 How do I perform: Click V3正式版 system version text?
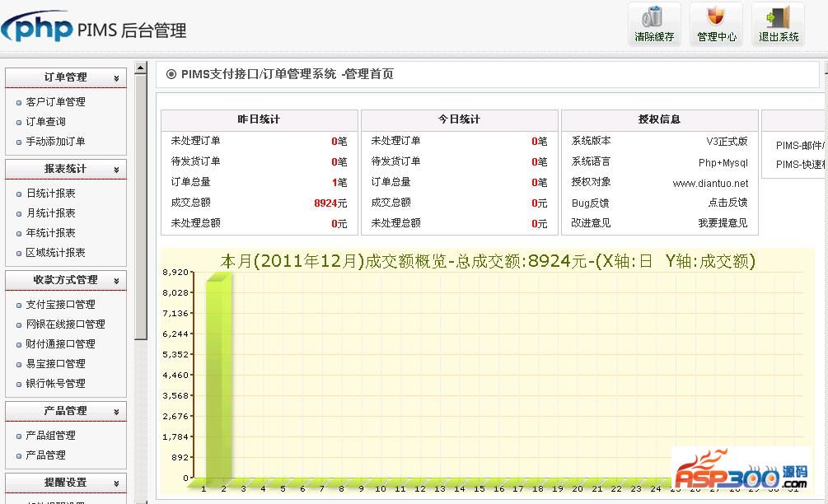727,142
